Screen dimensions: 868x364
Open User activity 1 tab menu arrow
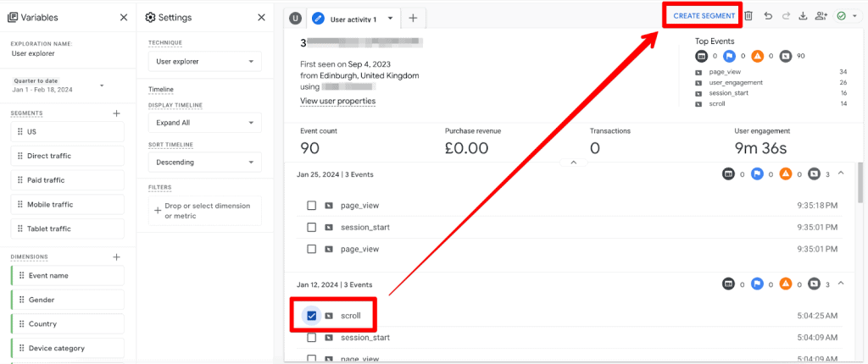tap(390, 19)
